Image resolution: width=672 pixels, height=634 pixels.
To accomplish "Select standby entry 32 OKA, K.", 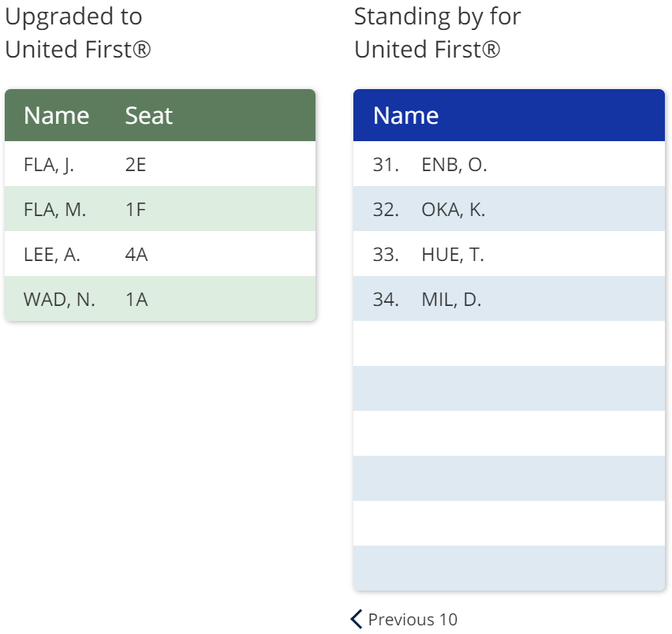I will (509, 209).
